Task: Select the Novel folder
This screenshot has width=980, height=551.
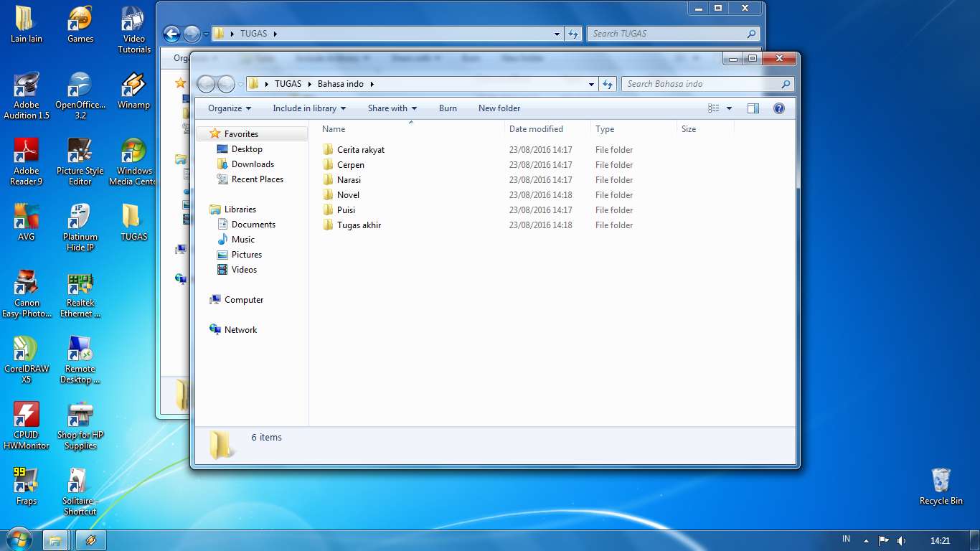Action: tap(341, 195)
